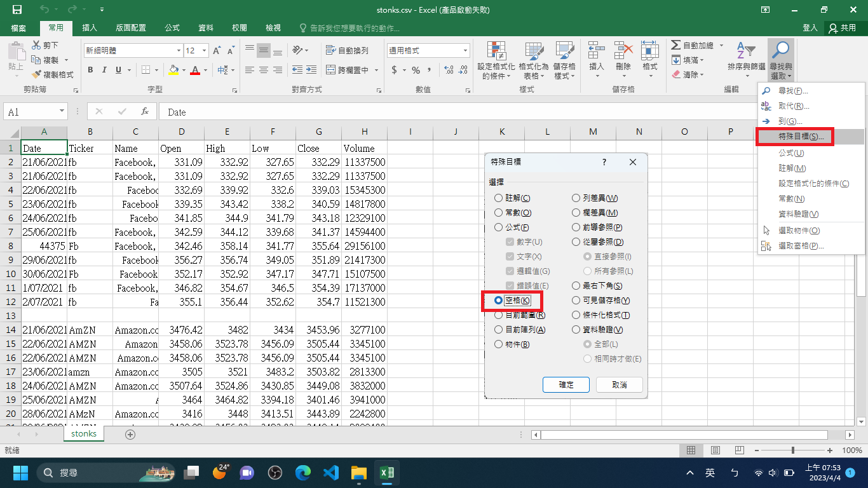Viewport: 868px width, 488px height.
Task: Confirm the dialog with 確定
Action: pyautogui.click(x=565, y=384)
